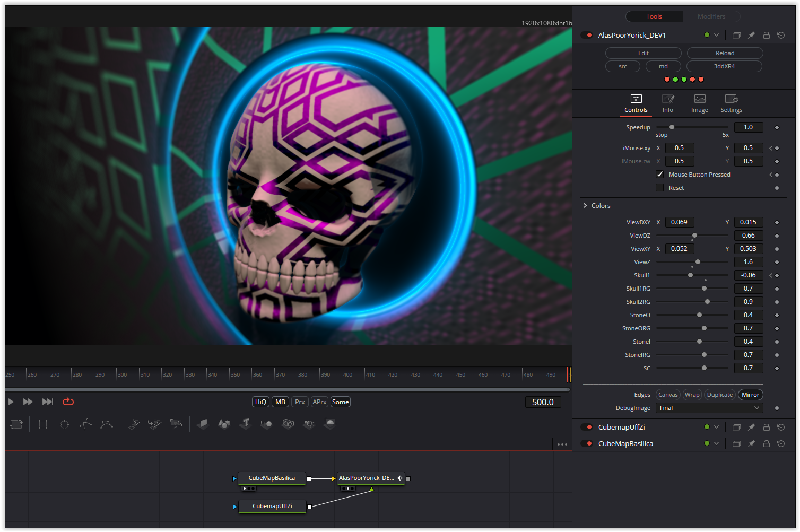Add a pEmitter particle node
This screenshot has height=532, width=800.
pos(134,424)
